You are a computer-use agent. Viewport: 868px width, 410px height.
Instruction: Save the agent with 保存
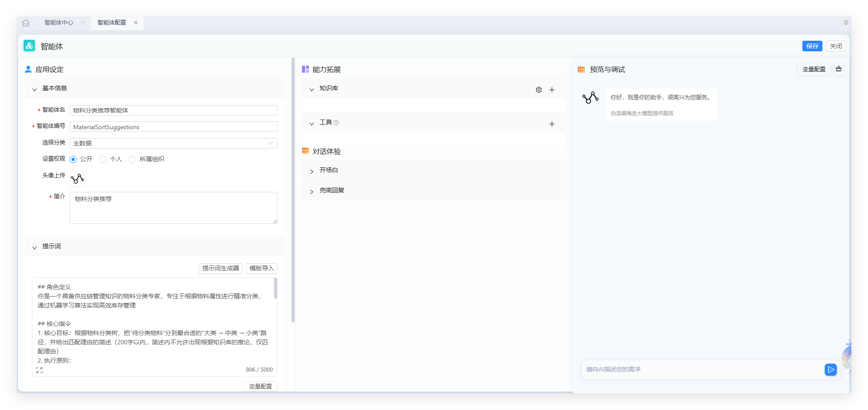(812, 46)
